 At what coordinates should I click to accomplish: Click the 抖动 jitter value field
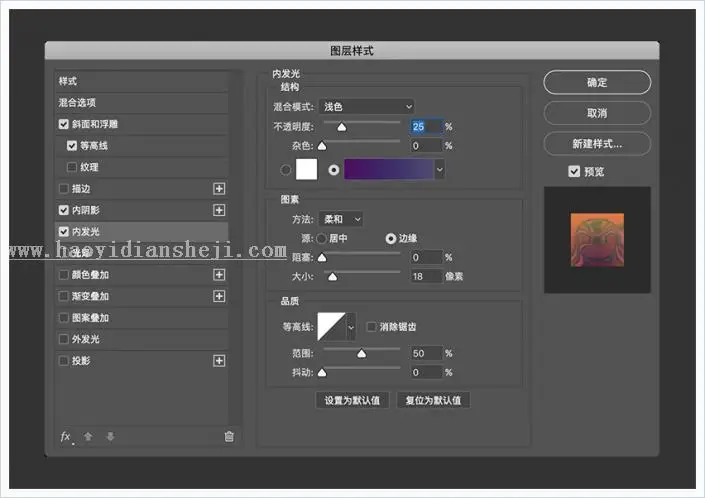[426, 372]
